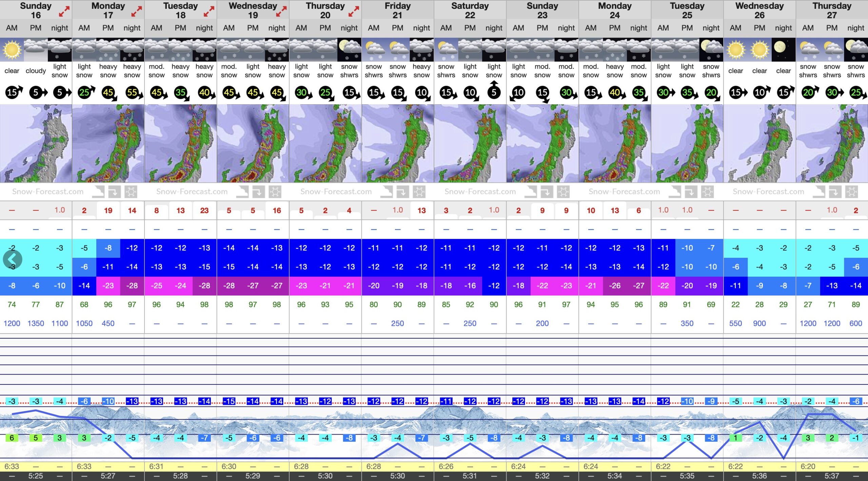Screen dimensions: 868x481
Task: Click the 5:25 sunset time for Sunday 16
Action: [x=36, y=476]
